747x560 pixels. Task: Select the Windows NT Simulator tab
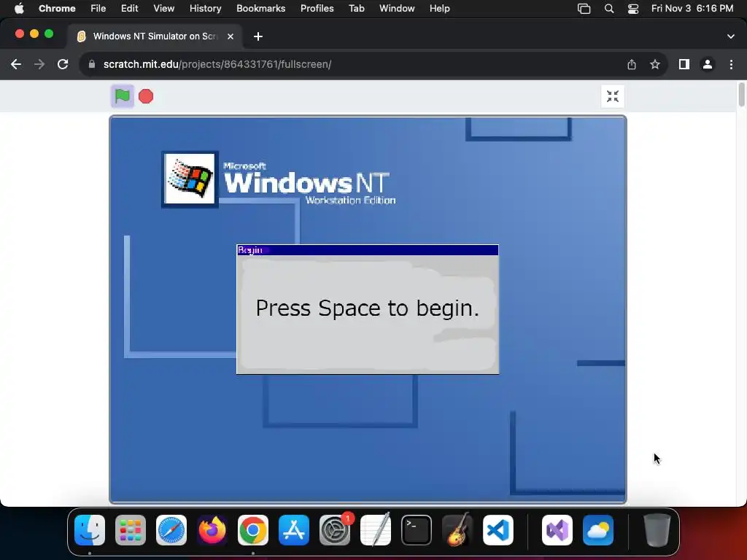(155, 36)
